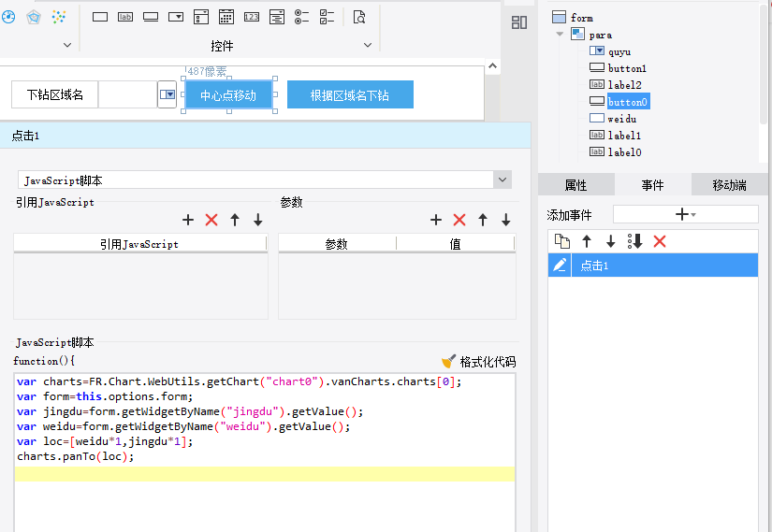The width and height of the screenshot is (772, 532).
Task: Move referenced JavaScript entry up
Action: pyautogui.click(x=235, y=220)
